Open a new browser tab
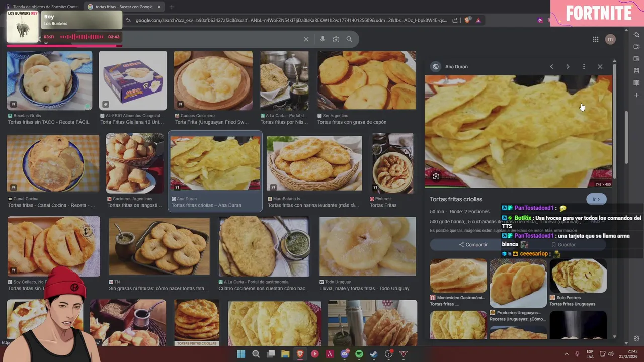Screen dimensions: 644x362 point(172,7)
